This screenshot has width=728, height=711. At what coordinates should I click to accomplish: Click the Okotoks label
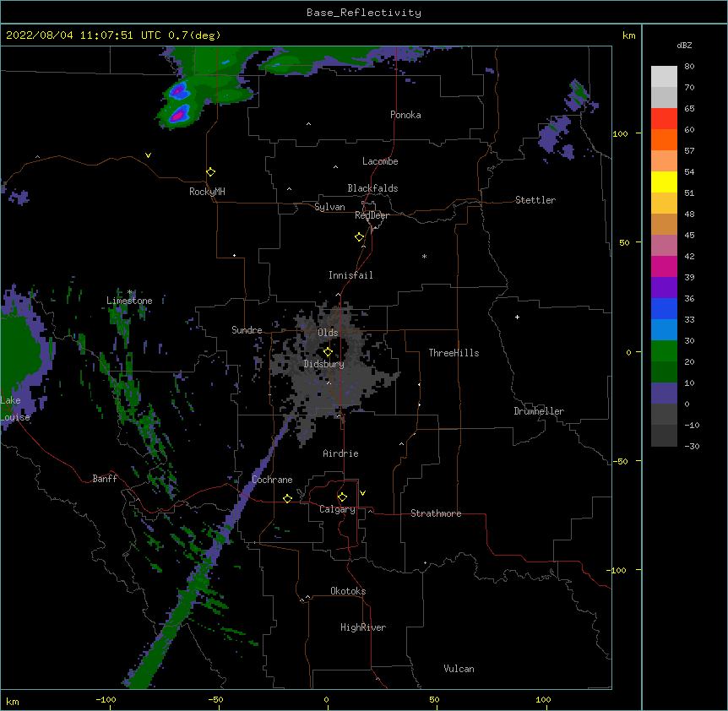(348, 591)
